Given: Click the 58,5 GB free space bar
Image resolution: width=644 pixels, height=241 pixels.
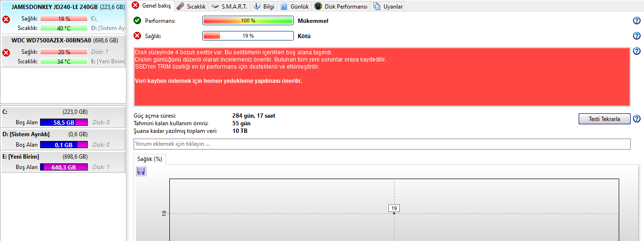Looking at the screenshot, I should [x=64, y=122].
